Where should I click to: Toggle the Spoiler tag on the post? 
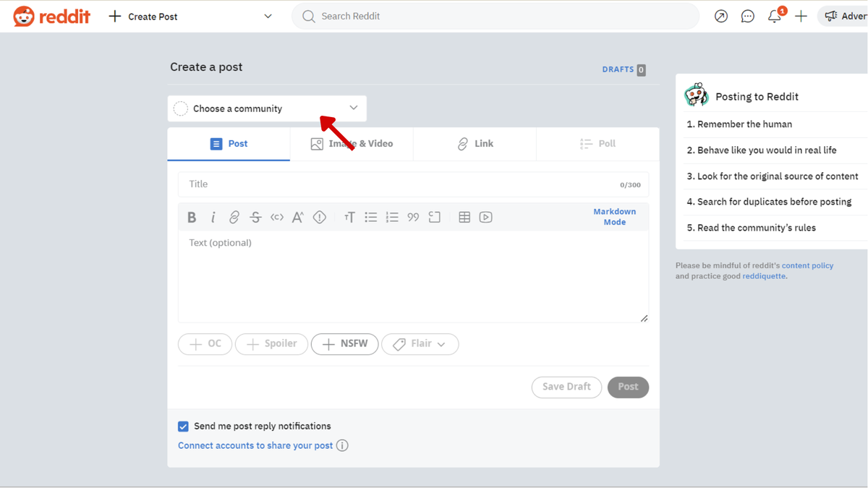(x=271, y=344)
